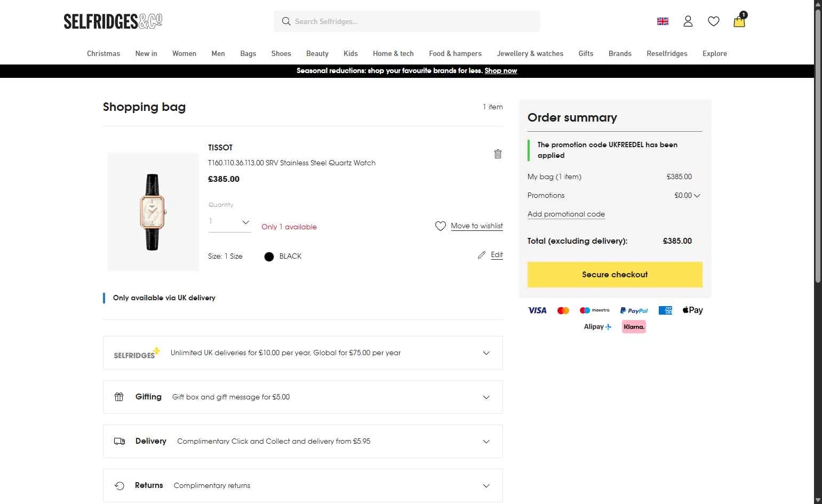Screen dimensions: 822x504
Task: Open the Men menu
Action: pos(218,53)
